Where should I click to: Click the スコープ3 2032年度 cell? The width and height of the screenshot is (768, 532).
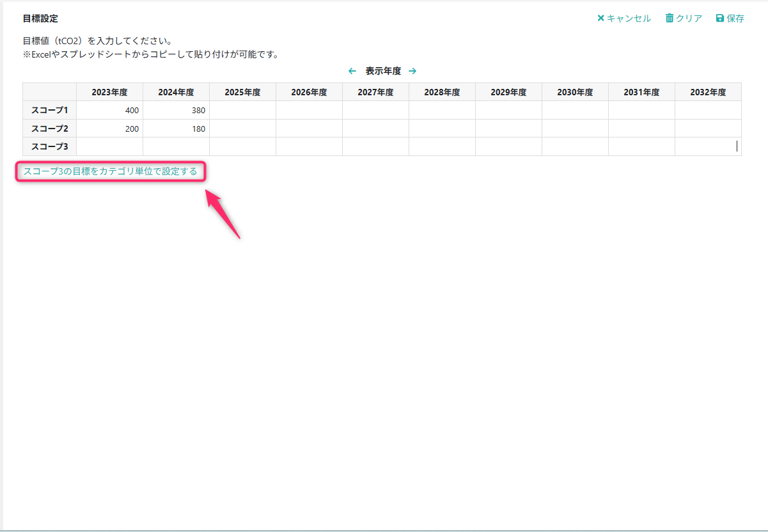708,146
